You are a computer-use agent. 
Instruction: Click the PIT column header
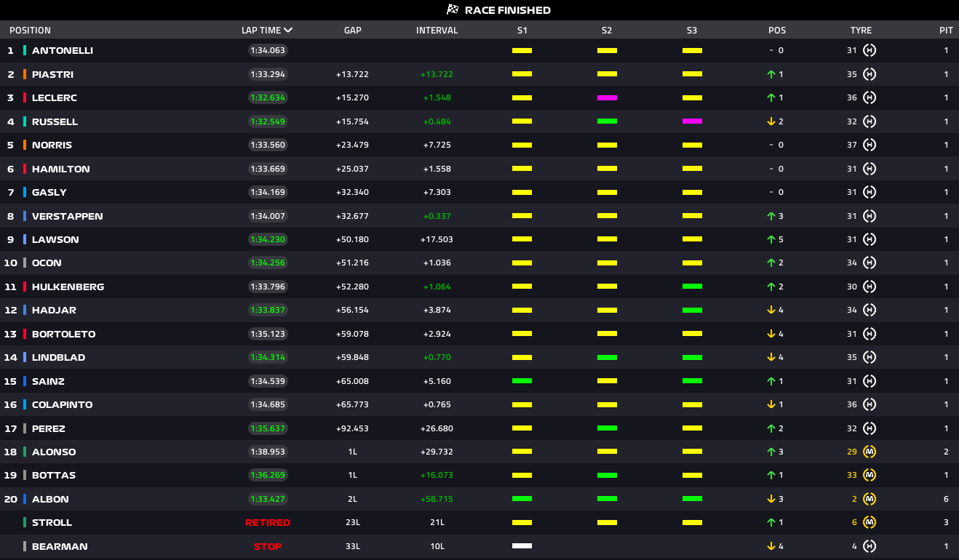click(946, 31)
